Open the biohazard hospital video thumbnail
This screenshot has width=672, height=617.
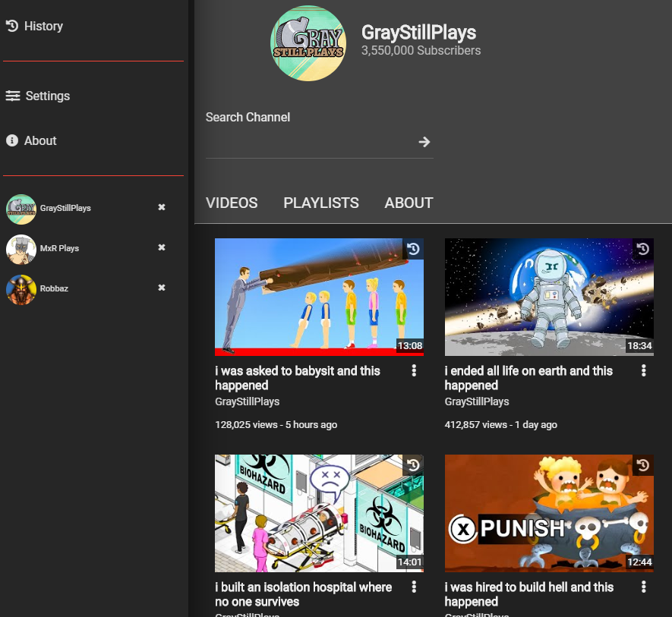click(319, 513)
